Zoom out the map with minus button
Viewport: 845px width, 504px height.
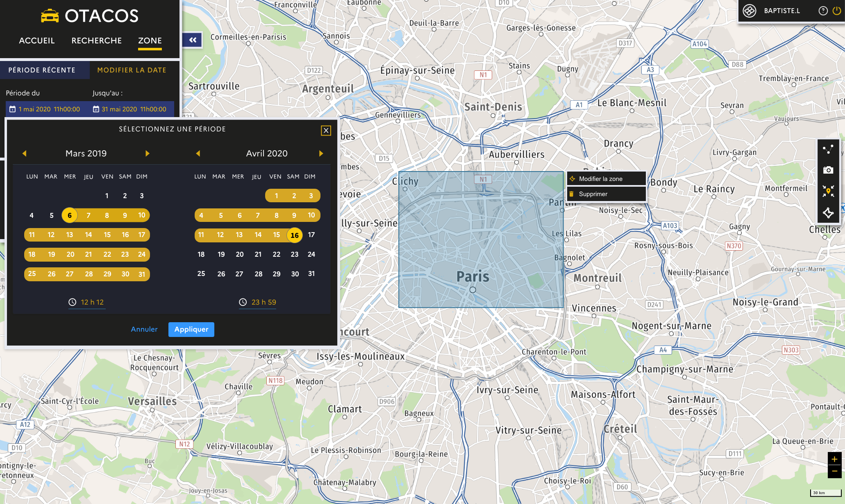(x=834, y=472)
